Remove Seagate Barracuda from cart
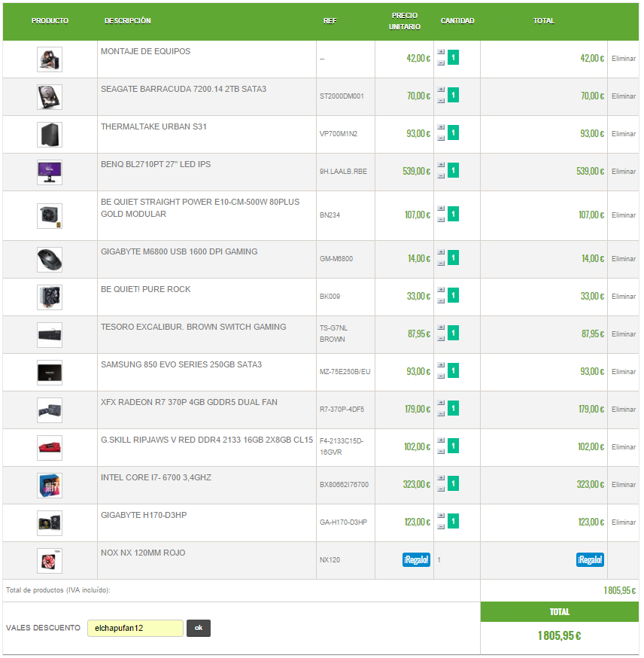The width and height of the screenshot is (644, 658). click(x=624, y=96)
